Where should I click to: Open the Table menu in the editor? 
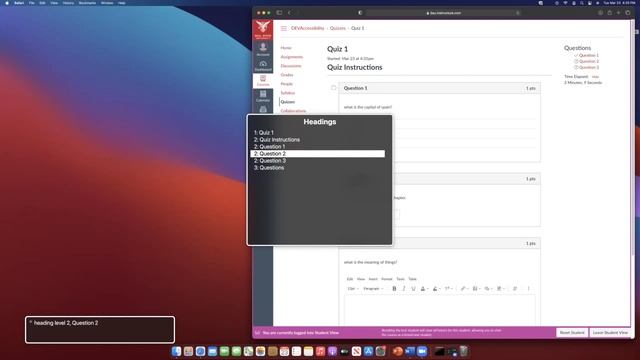click(x=413, y=279)
